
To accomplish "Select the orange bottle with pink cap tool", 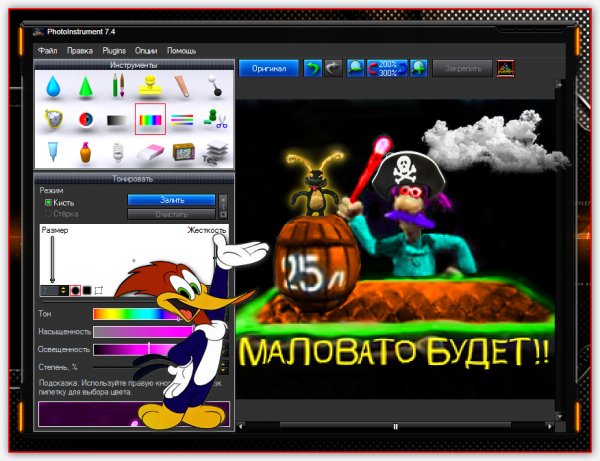I will [86, 153].
